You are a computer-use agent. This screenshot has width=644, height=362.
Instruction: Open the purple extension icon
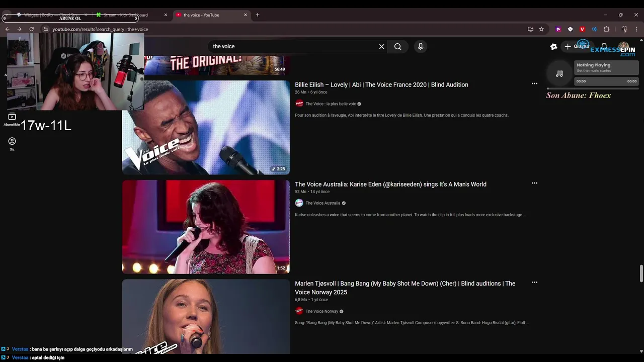(558, 29)
